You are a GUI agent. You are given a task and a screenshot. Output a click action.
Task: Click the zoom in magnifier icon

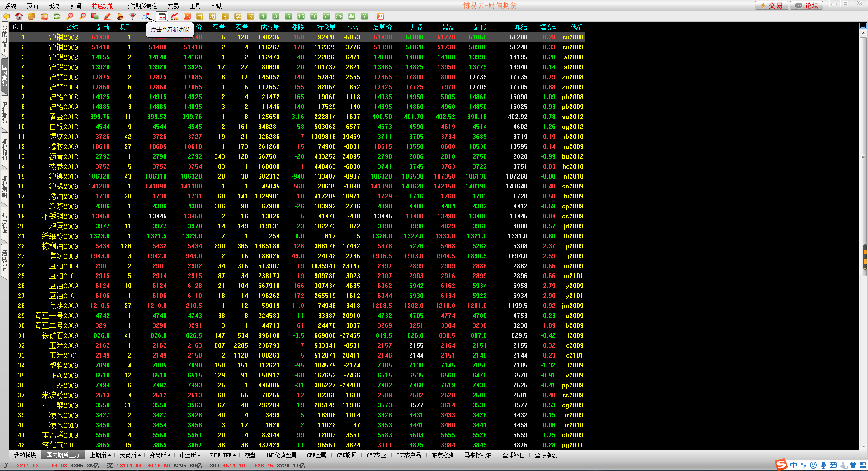(70, 16)
